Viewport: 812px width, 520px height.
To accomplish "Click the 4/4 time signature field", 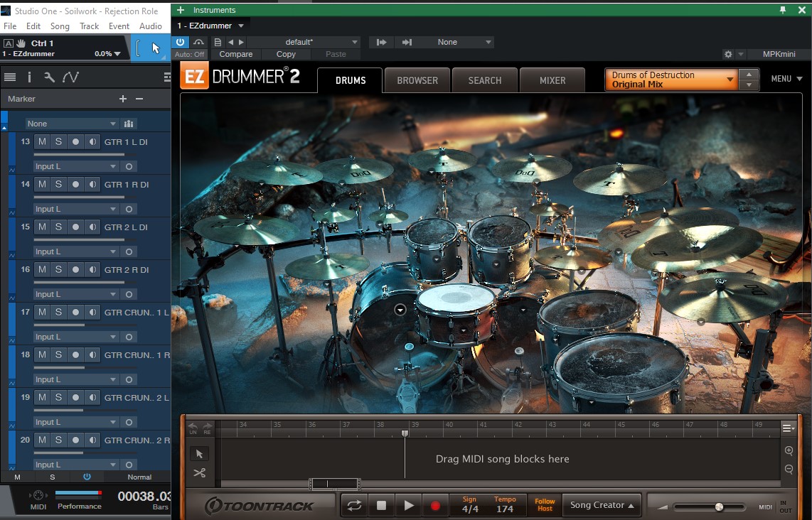I will point(470,505).
